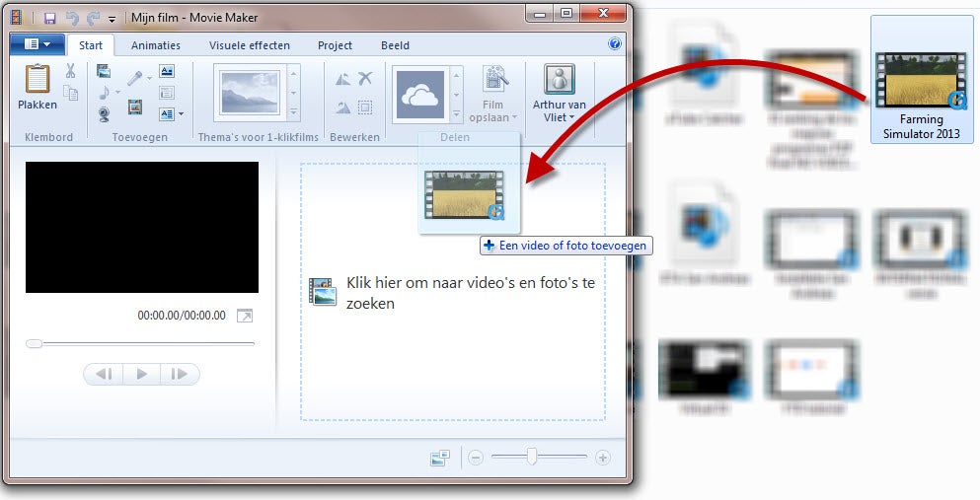Click the themes gallery scroll down arrow
The width and height of the screenshot is (980, 500).
pos(293,95)
